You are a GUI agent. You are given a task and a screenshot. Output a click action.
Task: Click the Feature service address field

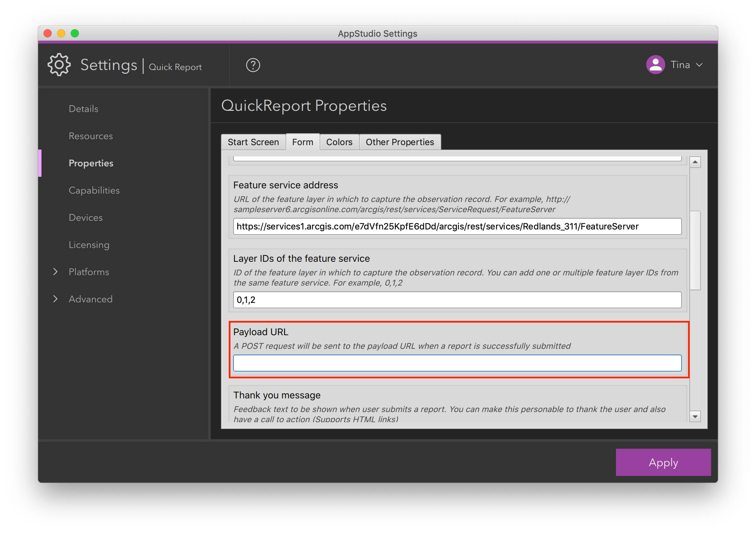click(x=457, y=226)
